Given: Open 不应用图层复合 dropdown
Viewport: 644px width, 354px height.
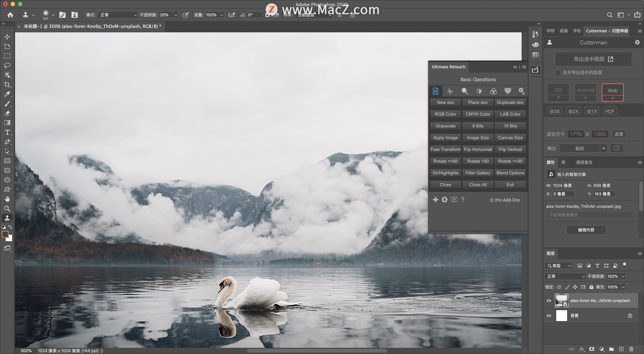Looking at the screenshot, I should tap(590, 215).
